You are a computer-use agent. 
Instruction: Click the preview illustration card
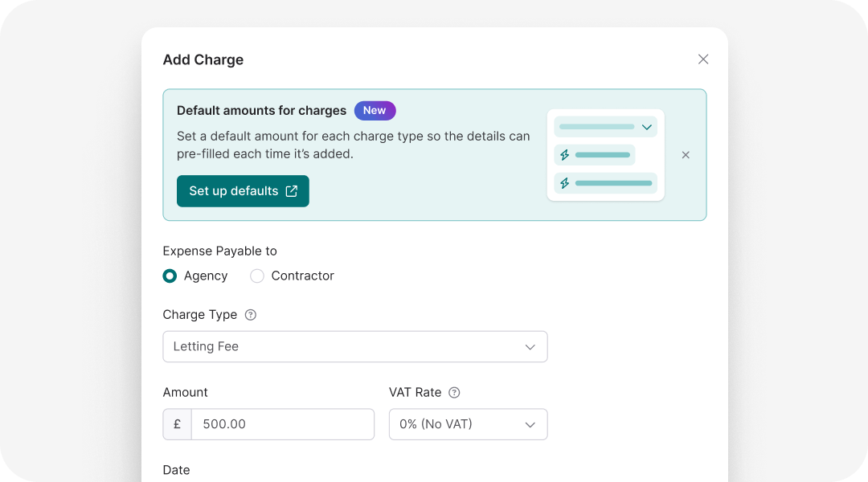[605, 154]
